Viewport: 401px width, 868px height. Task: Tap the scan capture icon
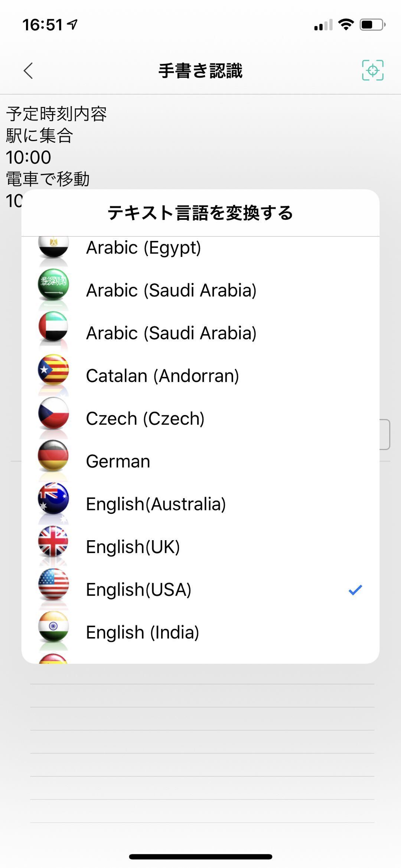click(x=372, y=70)
